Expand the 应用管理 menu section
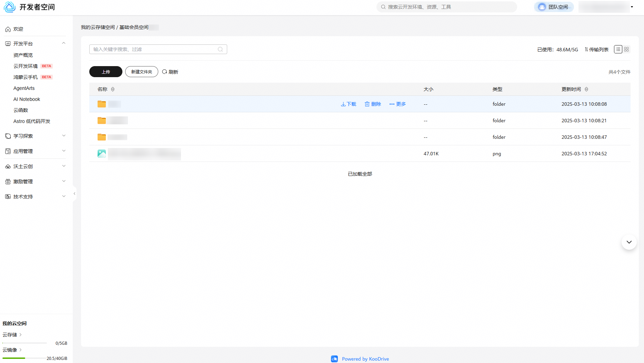 64,151
